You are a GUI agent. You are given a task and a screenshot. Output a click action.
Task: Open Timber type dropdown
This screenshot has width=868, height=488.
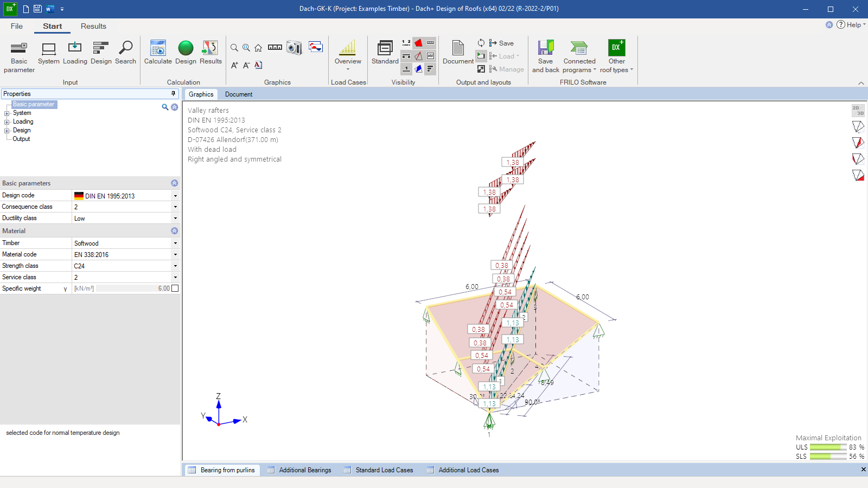pos(175,243)
